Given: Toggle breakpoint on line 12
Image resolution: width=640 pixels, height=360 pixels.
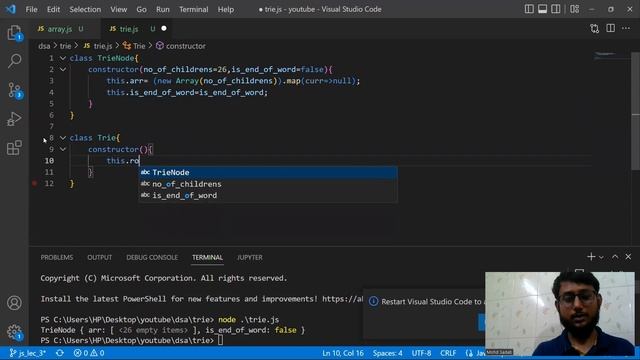Looking at the screenshot, I should point(35,184).
